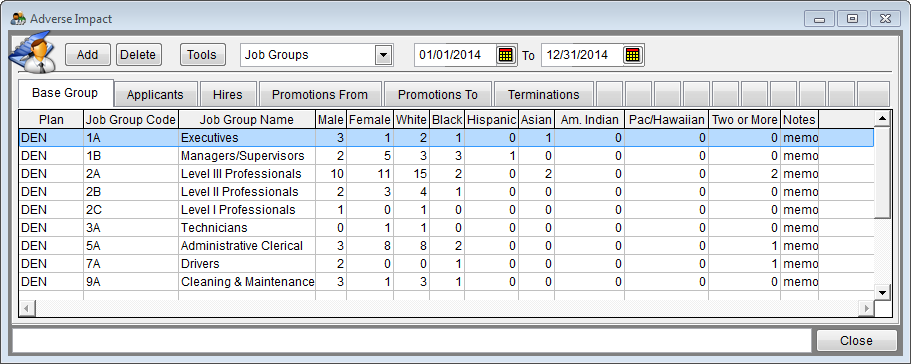Click the vertical scrollbar down arrow
Viewport: 911px width, 364px height.
click(883, 293)
